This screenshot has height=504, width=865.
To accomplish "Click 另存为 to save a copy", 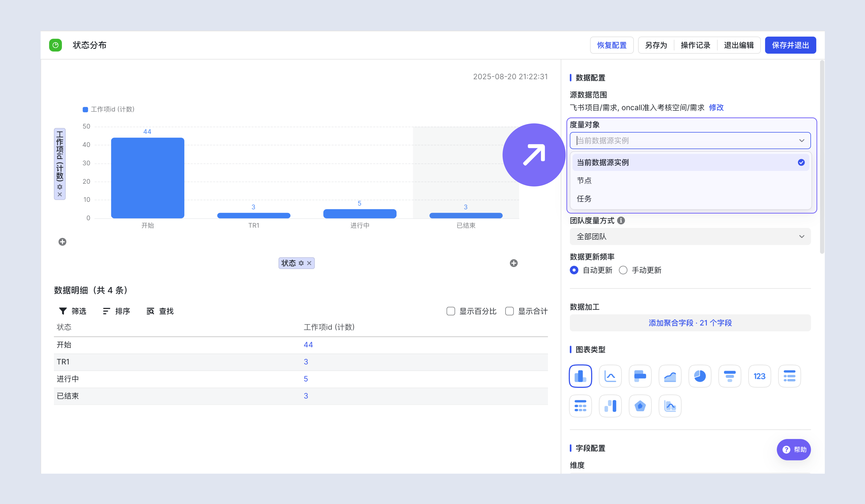I will tap(656, 45).
